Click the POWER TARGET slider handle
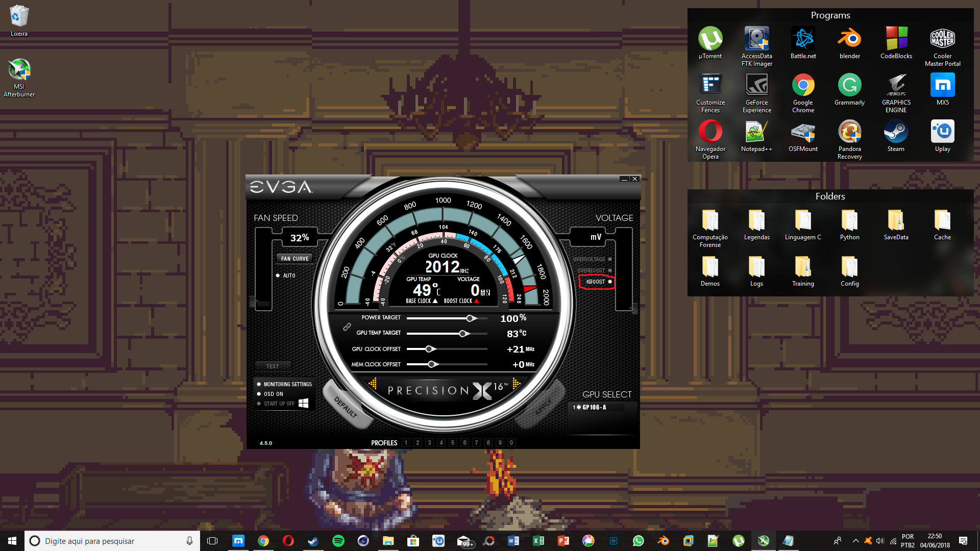This screenshot has height=551, width=980. coord(471,318)
